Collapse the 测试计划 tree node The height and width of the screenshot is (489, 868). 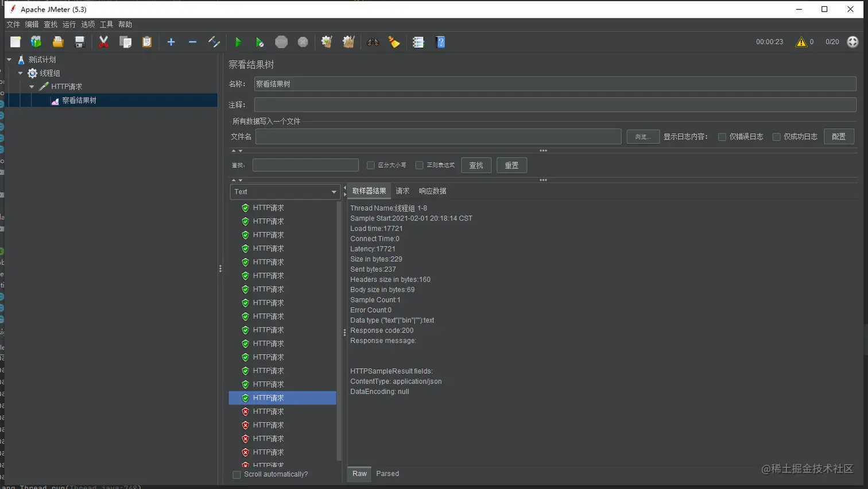point(9,59)
